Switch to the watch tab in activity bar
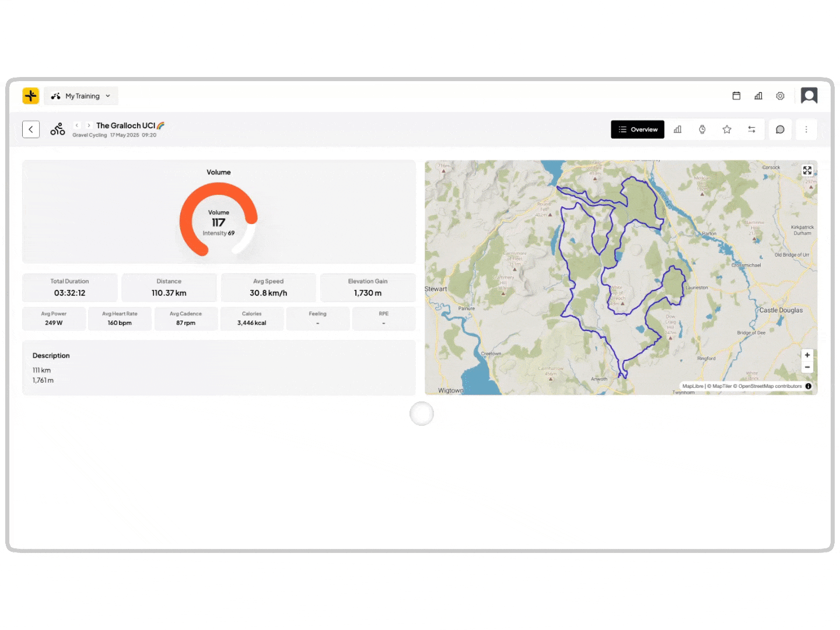The image size is (840, 630). click(702, 129)
